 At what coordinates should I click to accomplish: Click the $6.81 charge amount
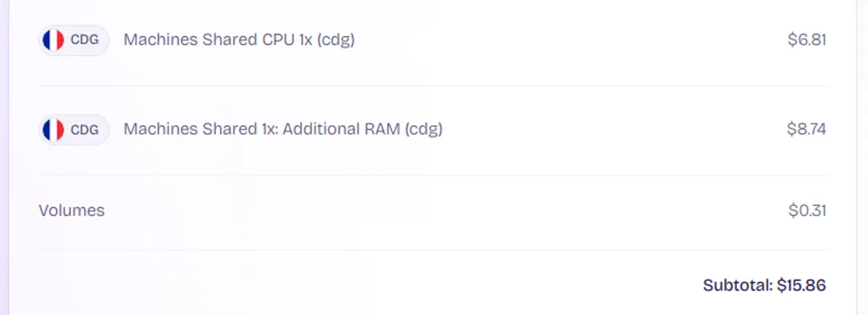(x=807, y=40)
